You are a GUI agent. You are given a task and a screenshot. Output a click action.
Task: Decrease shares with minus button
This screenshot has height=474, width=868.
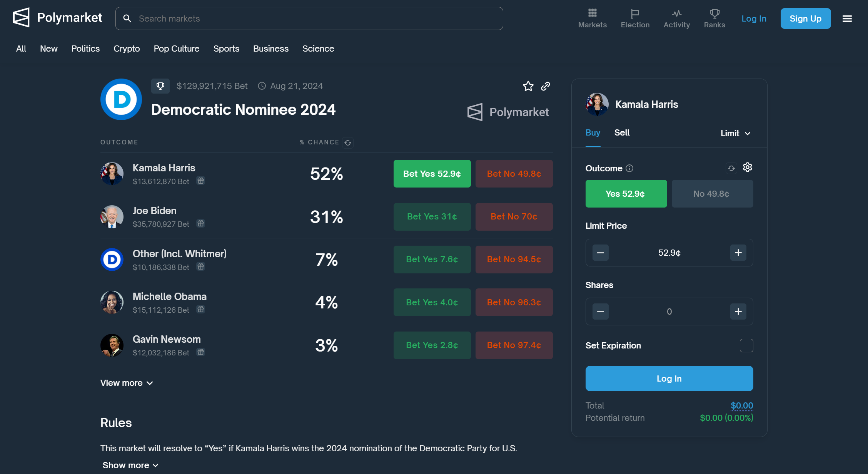[600, 312]
